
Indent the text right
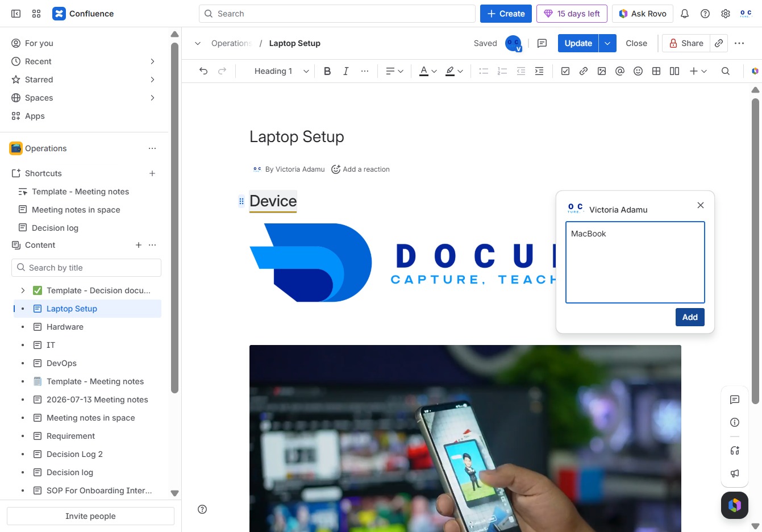[x=539, y=71]
